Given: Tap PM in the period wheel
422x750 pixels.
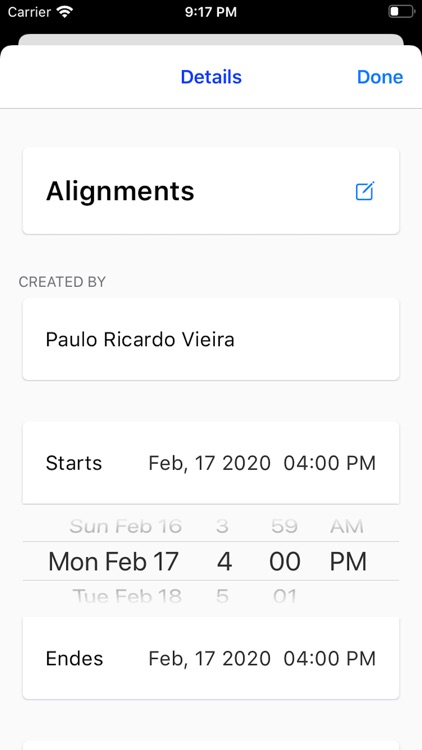Looking at the screenshot, I should tap(348, 562).
